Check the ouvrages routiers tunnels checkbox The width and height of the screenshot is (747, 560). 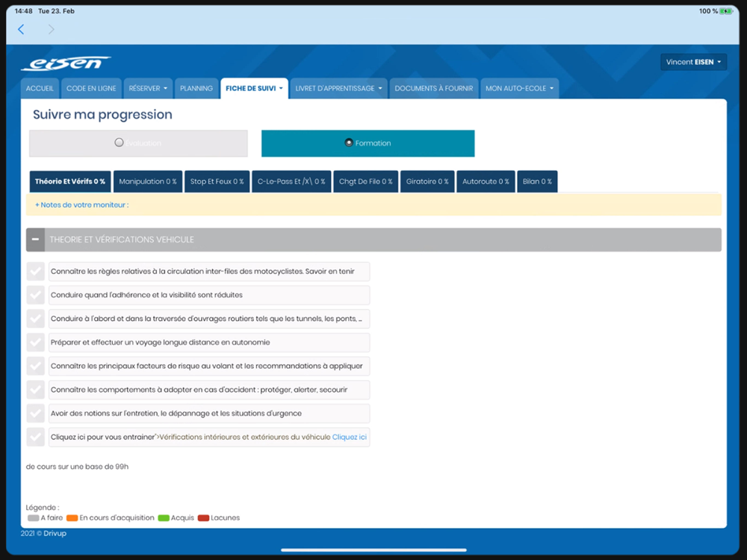35,319
